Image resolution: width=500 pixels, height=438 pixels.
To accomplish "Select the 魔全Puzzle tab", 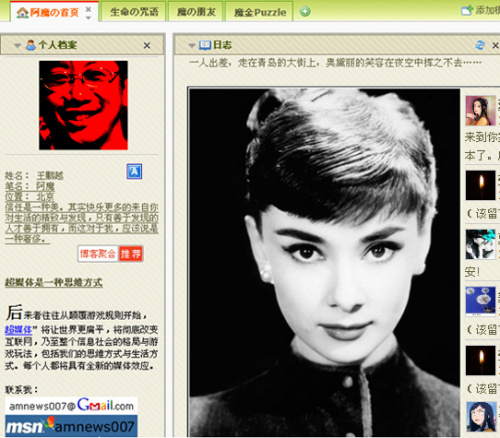I will point(259,12).
